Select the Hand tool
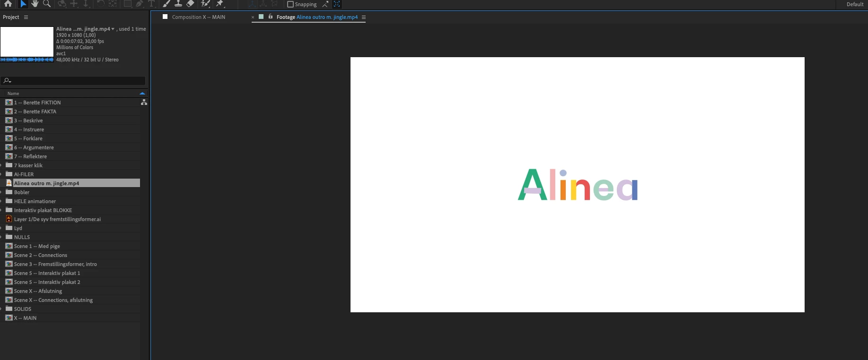Viewport: 868px width, 360px height. [35, 4]
